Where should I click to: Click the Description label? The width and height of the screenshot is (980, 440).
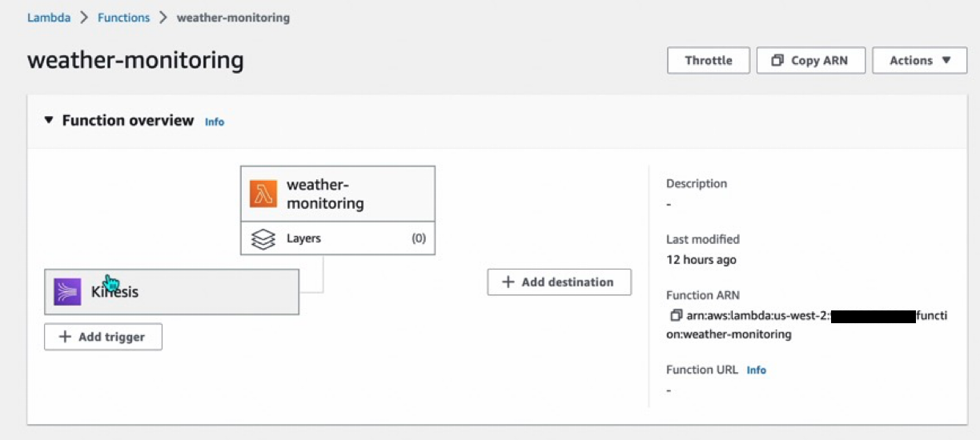coord(697,183)
